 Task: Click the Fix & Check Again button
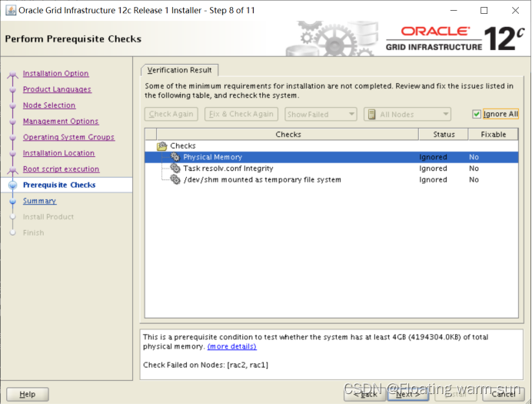click(241, 114)
